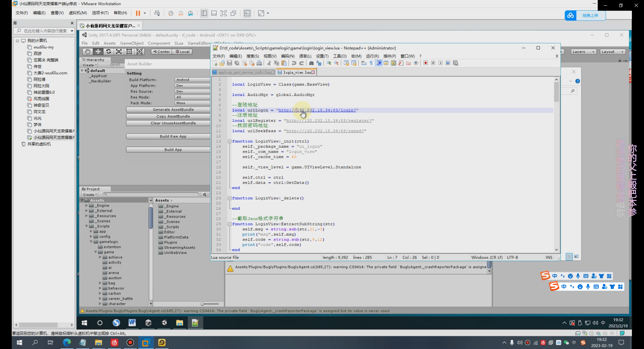
Task: Click VMware console view icon
Action: coord(247,13)
